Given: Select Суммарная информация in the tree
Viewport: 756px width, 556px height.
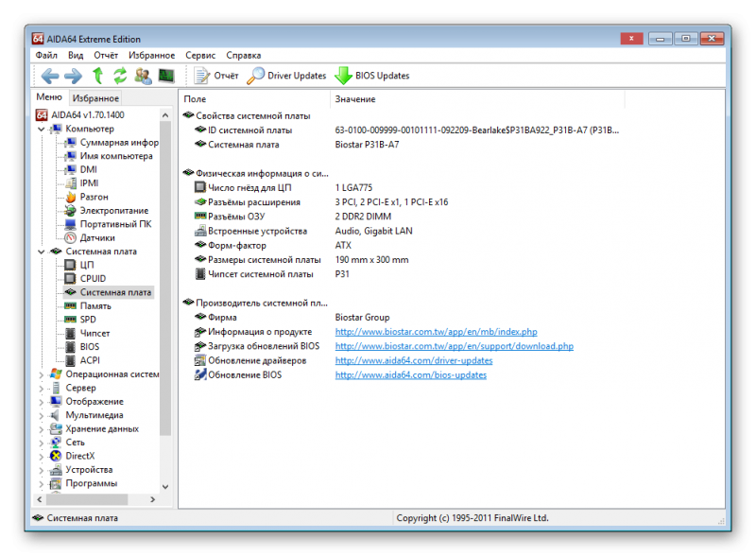Looking at the screenshot, I should (x=119, y=143).
